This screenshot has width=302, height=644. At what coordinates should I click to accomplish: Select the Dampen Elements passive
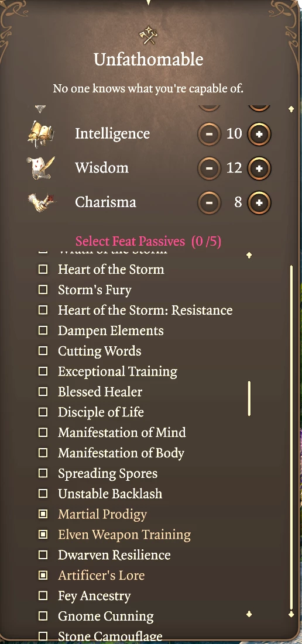coord(111,330)
